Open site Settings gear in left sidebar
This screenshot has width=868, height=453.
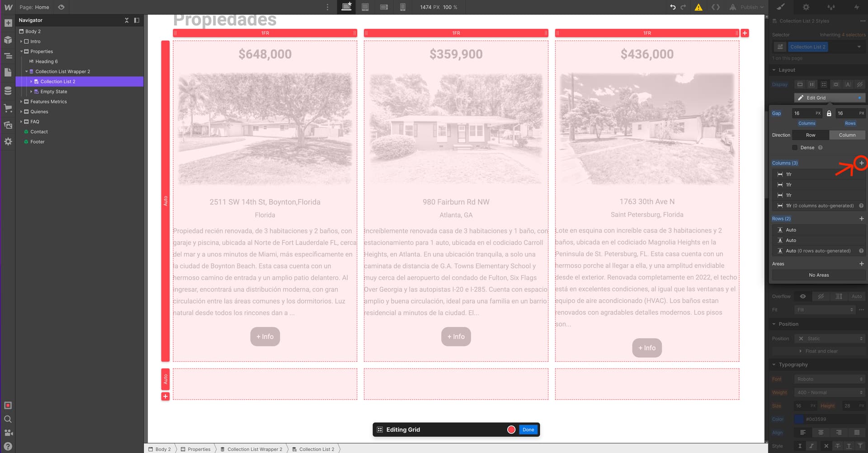pyautogui.click(x=8, y=142)
